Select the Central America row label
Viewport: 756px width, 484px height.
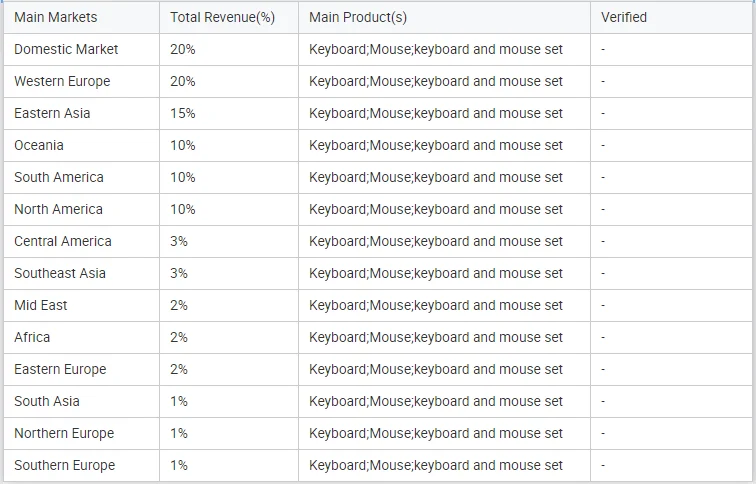coord(63,241)
